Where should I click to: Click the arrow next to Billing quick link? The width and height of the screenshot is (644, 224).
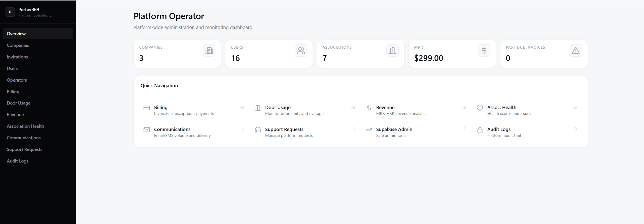242,107
